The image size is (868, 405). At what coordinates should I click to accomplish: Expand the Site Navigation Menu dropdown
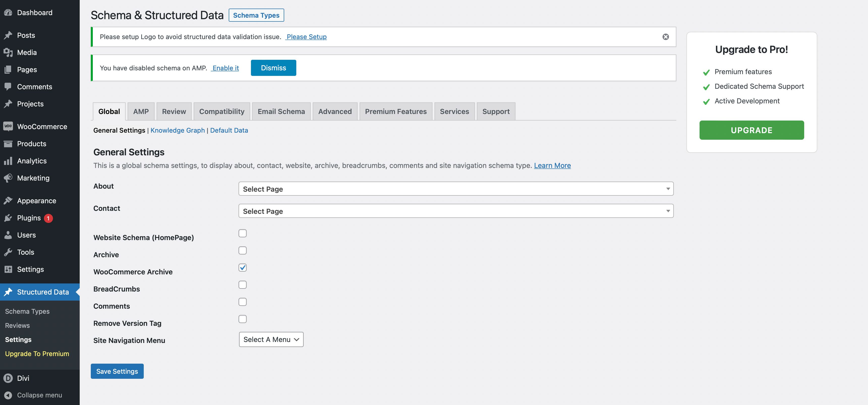pos(271,339)
